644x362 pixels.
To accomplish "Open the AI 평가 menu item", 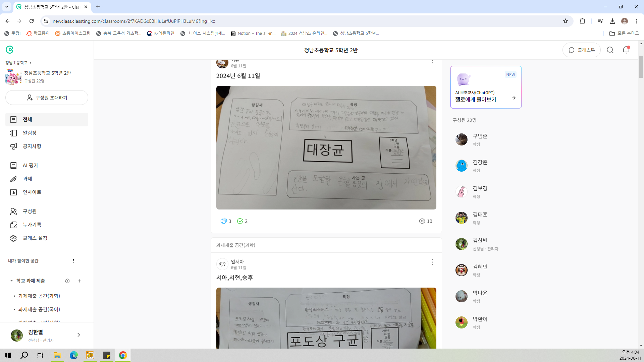I will (x=47, y=166).
